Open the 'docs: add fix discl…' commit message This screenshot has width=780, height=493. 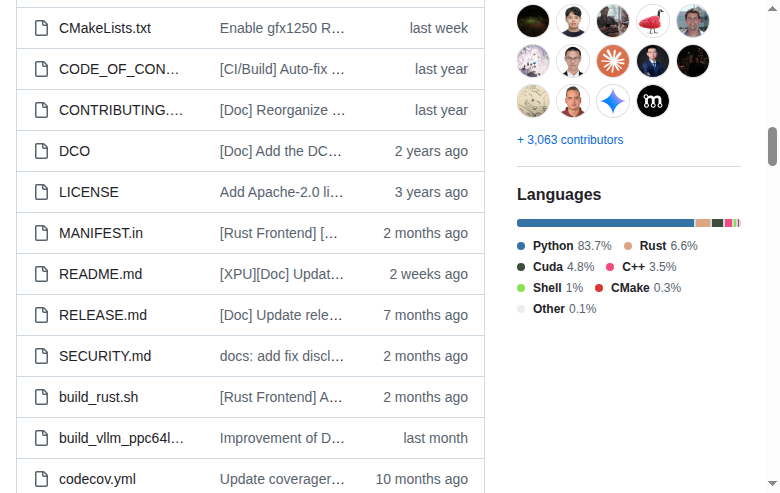point(282,356)
